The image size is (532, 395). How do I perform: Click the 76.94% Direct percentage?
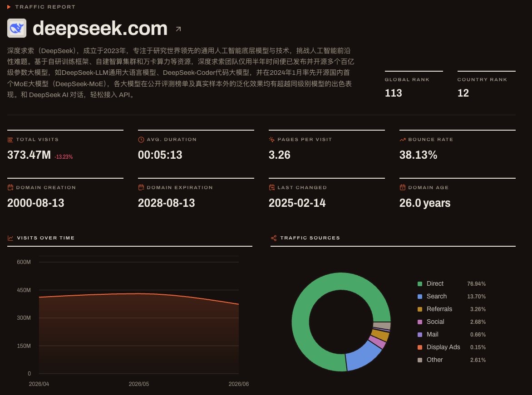tap(476, 284)
